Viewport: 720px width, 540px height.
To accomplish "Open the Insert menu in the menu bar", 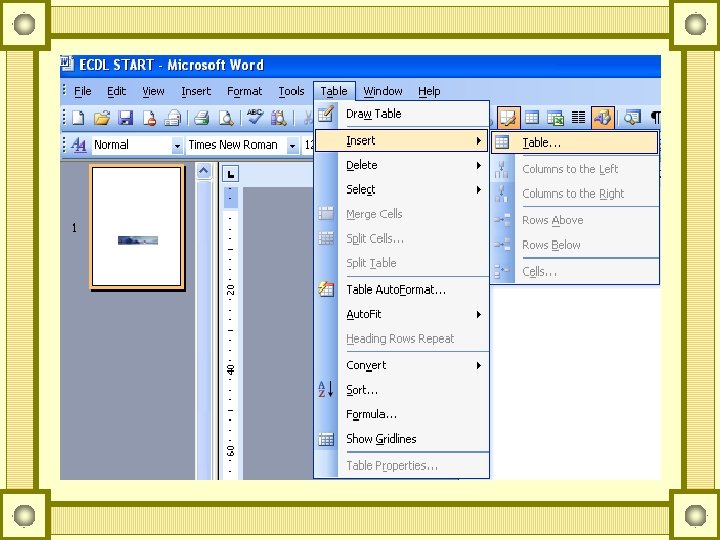I will click(x=196, y=91).
